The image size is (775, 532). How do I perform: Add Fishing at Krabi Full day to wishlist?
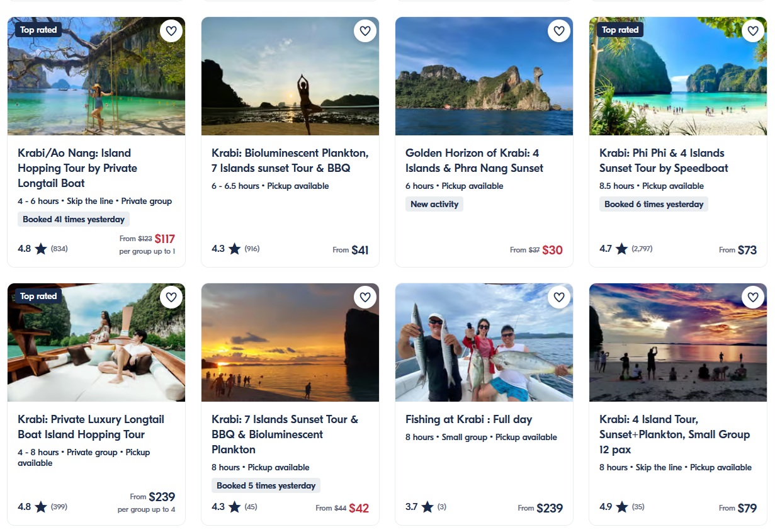tap(559, 297)
